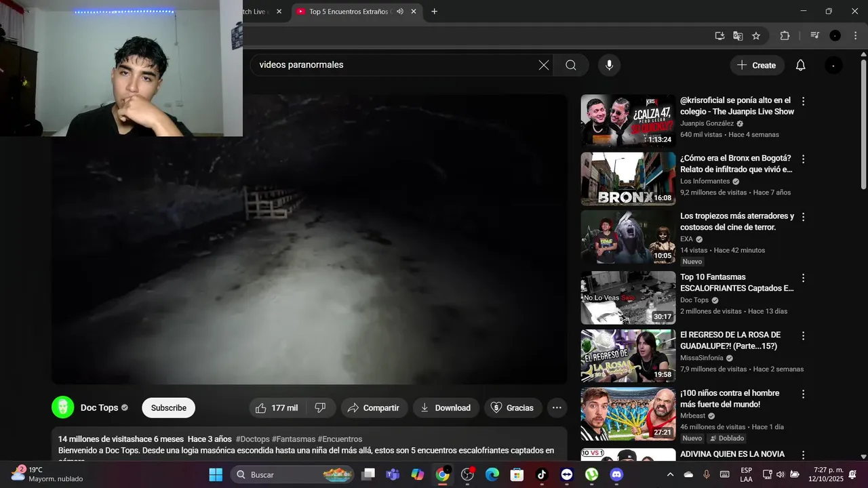Image resolution: width=868 pixels, height=488 pixels.
Task: Open Chrome three-dot menu
Action: (854, 36)
